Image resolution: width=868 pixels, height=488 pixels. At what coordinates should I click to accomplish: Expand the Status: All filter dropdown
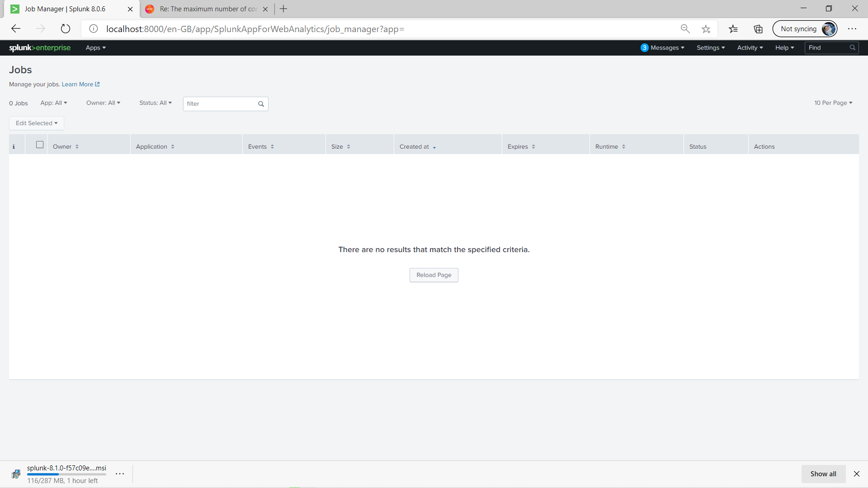click(155, 103)
